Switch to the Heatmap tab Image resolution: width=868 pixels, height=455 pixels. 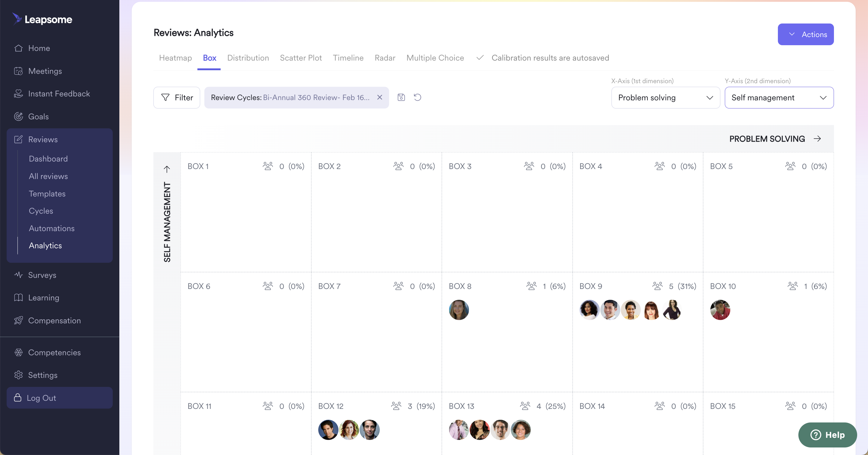[x=175, y=58]
